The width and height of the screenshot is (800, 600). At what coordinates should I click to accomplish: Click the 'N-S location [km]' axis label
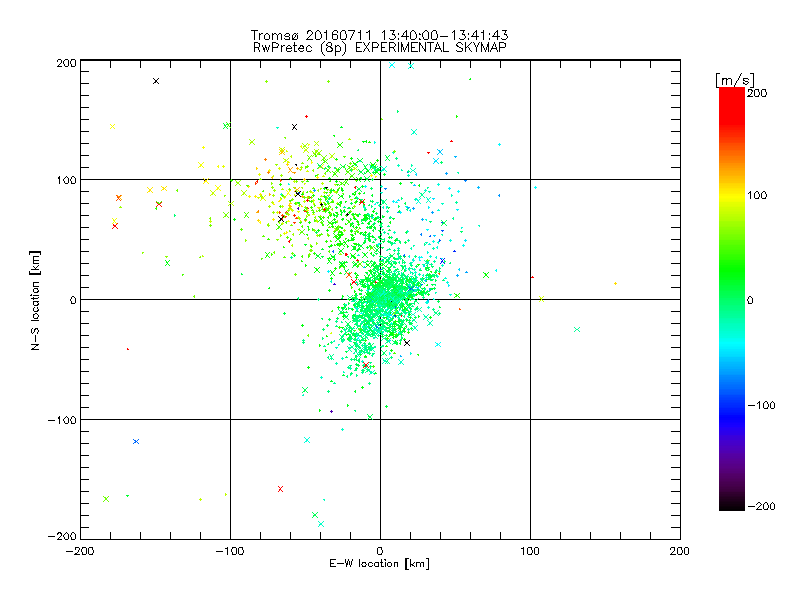35,300
